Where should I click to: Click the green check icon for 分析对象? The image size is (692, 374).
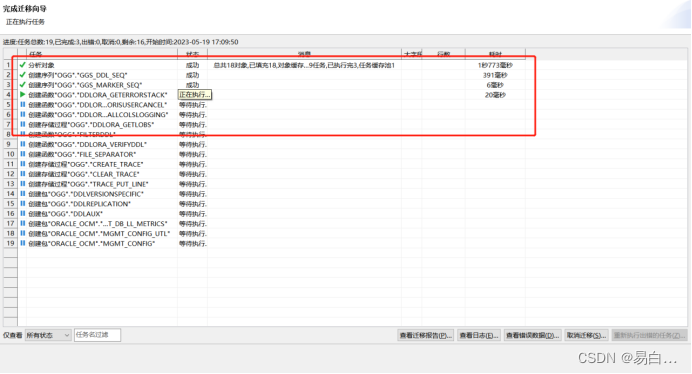tap(23, 65)
